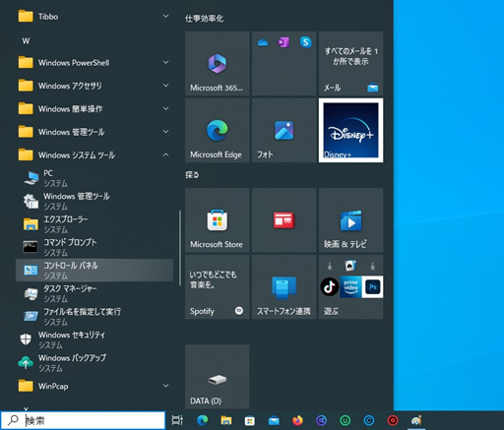Image resolution: width=504 pixels, height=430 pixels.
Task: Open the メール tile
Action: tap(350, 64)
